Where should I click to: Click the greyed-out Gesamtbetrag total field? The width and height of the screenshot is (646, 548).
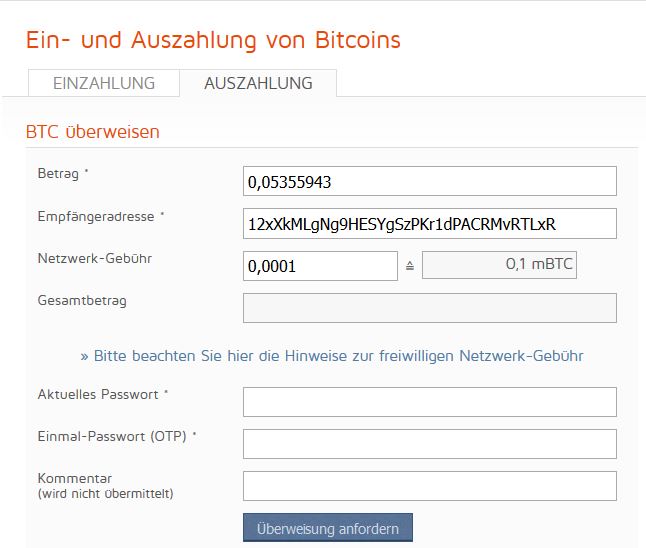point(430,308)
